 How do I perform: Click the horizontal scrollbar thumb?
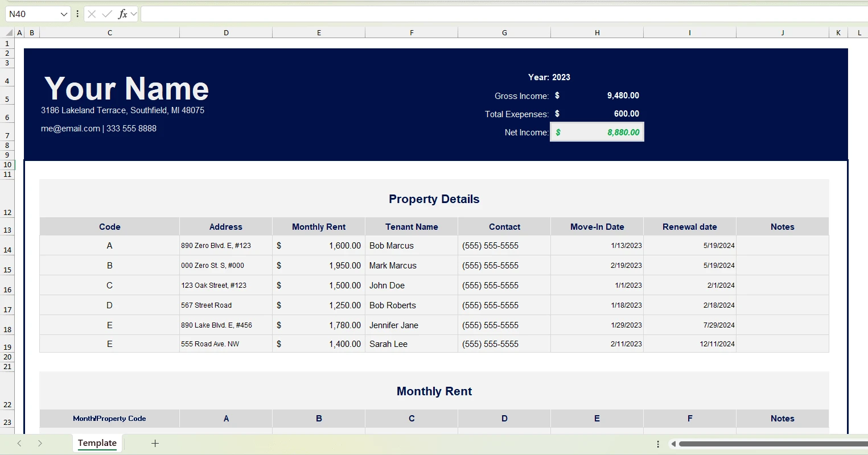pyautogui.click(x=773, y=444)
